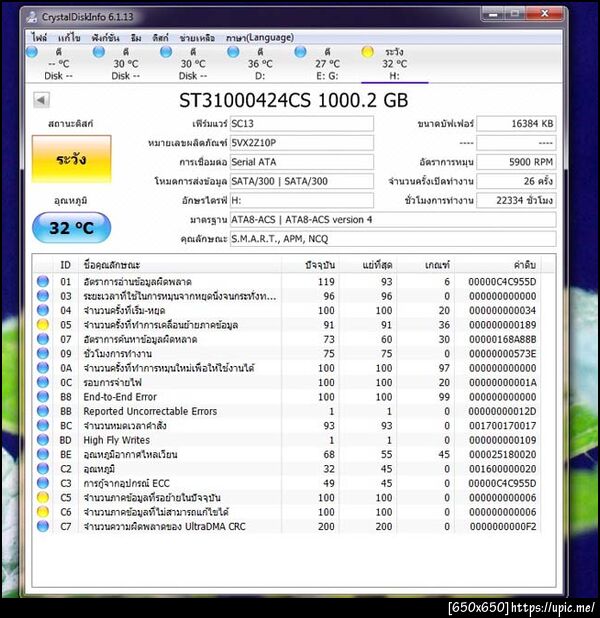Image resolution: width=600 pixels, height=618 pixels.
Task: Click the power on count value 26
Action: coord(516,181)
